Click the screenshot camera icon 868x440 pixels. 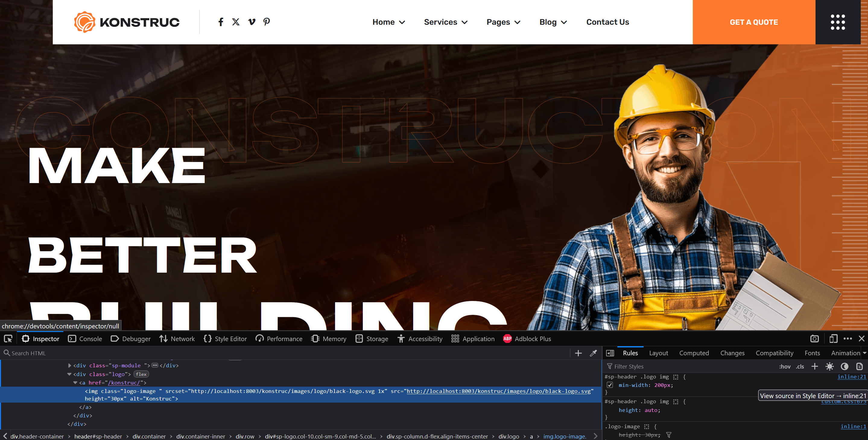pyautogui.click(x=814, y=339)
